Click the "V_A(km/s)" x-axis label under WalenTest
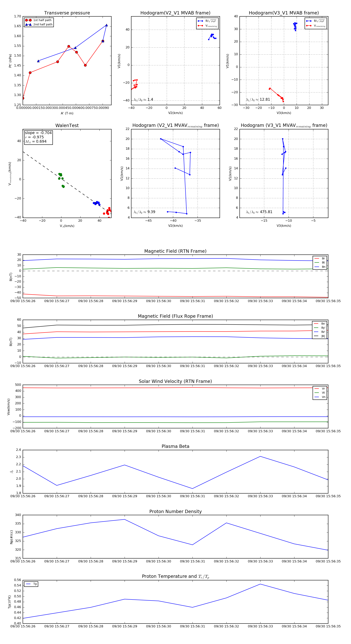Image resolution: width=351 pixels, height=644 pixels. point(67,226)
